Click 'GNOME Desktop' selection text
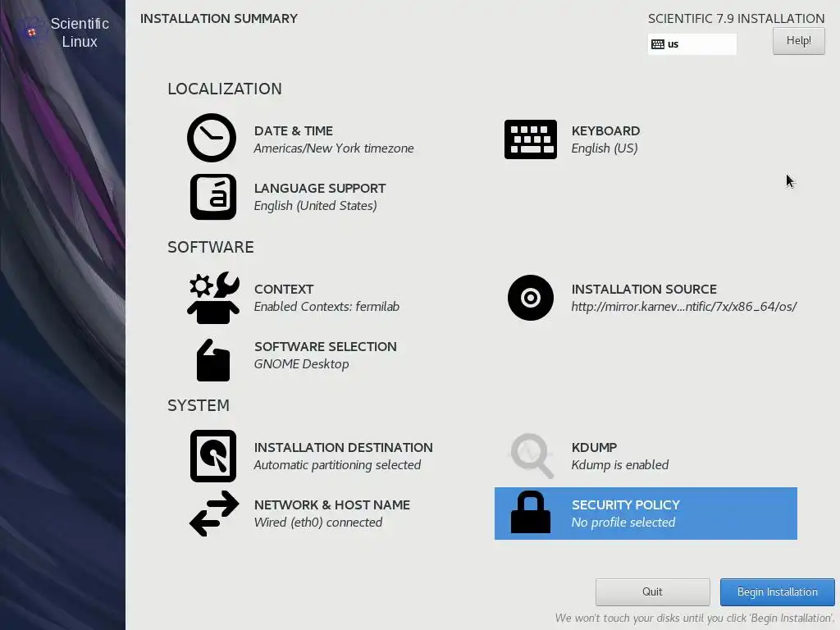 (x=302, y=363)
